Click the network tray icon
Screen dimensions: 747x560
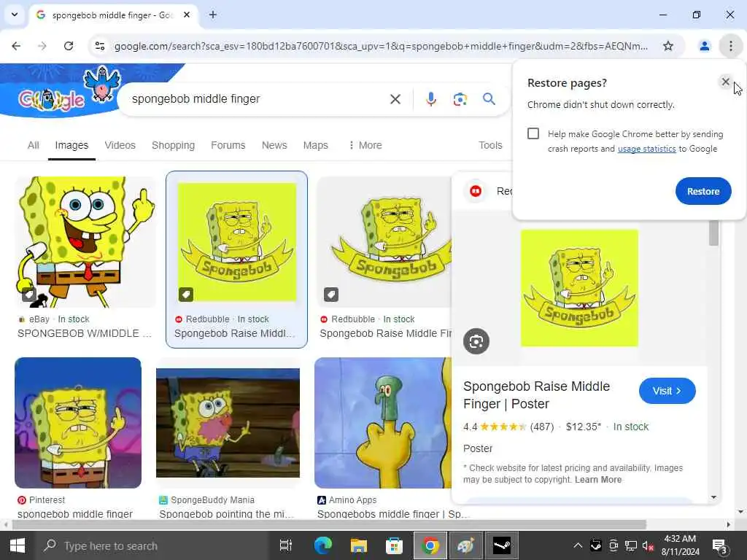click(630, 546)
